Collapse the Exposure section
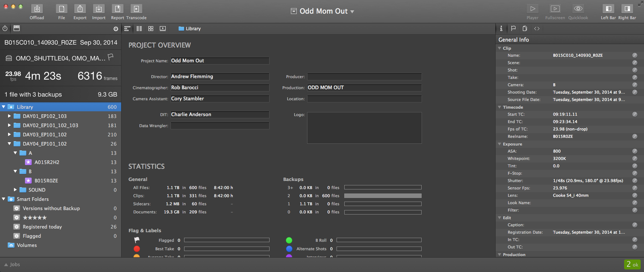This screenshot has width=644, height=272. pos(500,144)
